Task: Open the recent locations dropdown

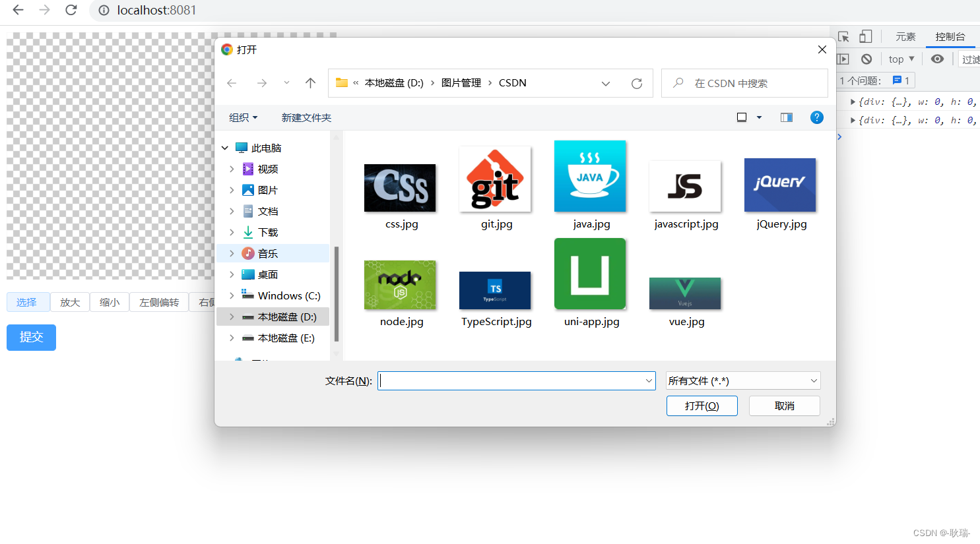Action: click(286, 83)
